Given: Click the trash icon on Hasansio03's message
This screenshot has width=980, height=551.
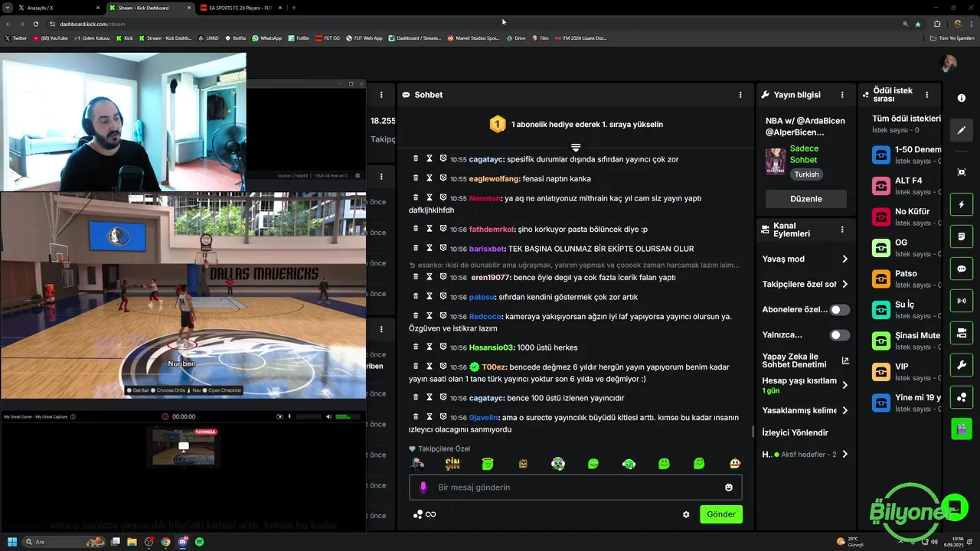Looking at the screenshot, I should (x=416, y=347).
